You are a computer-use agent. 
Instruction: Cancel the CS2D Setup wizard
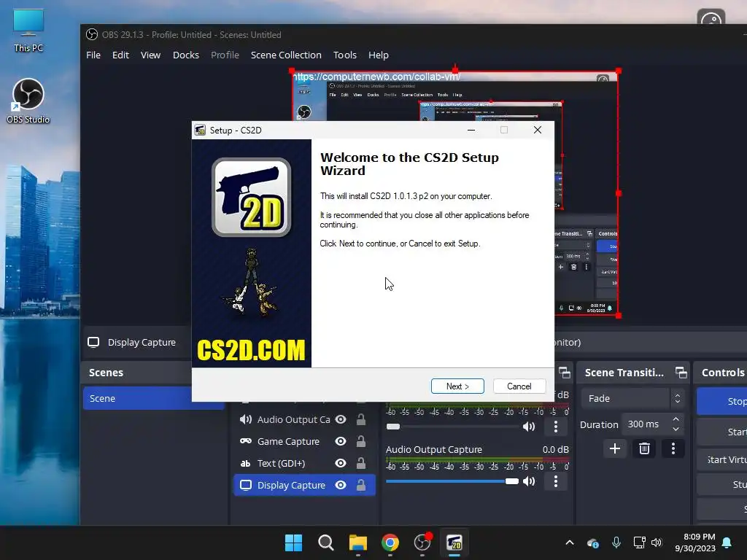point(519,386)
